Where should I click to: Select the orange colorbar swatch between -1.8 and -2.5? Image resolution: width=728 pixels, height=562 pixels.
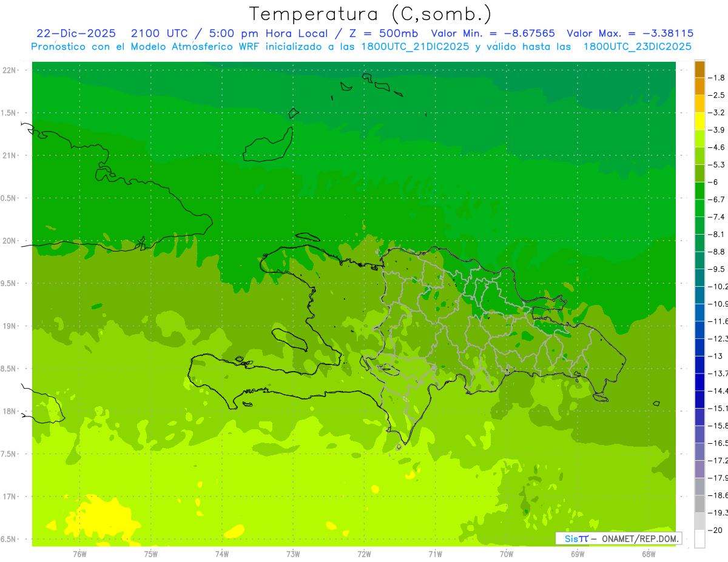699,86
